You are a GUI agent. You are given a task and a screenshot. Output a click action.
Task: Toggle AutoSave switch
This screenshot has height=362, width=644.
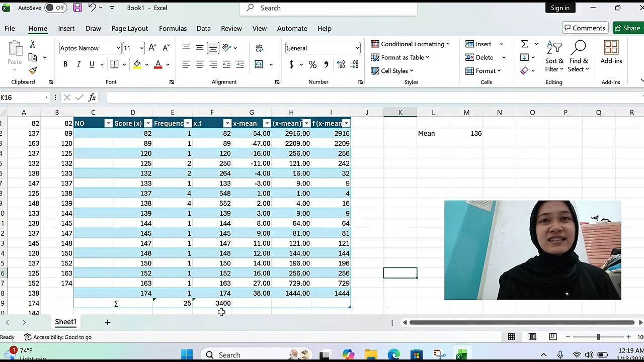coord(55,8)
